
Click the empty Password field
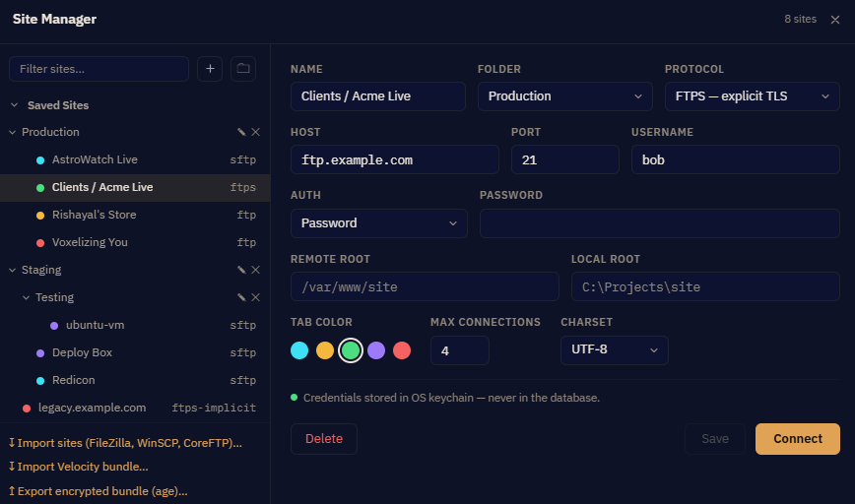click(660, 223)
